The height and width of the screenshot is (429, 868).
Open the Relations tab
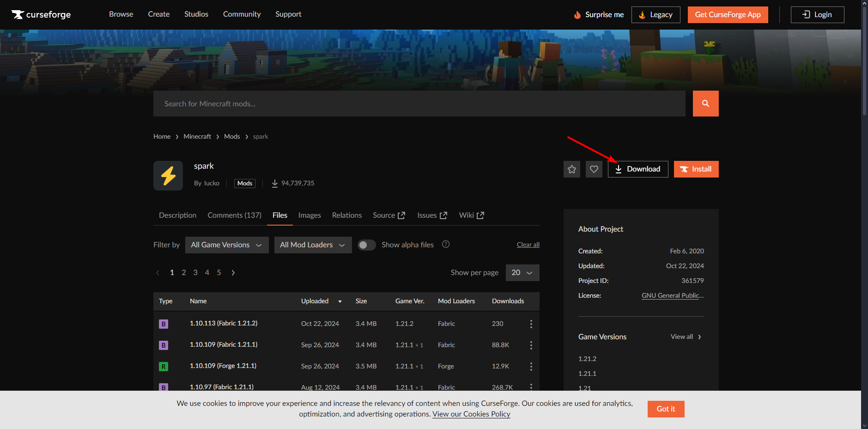click(346, 215)
